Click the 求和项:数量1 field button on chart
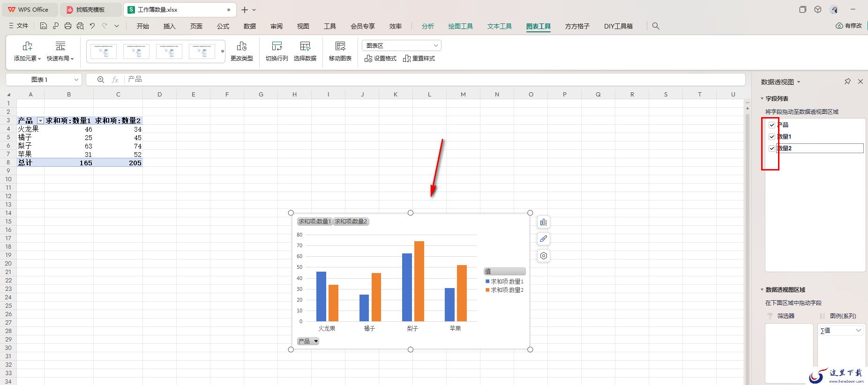Screen dimensions: 868x385 (x=315, y=222)
